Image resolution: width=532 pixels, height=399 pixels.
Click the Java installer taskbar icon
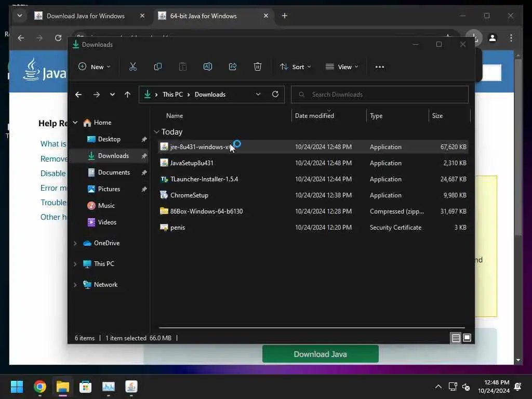pos(131,387)
